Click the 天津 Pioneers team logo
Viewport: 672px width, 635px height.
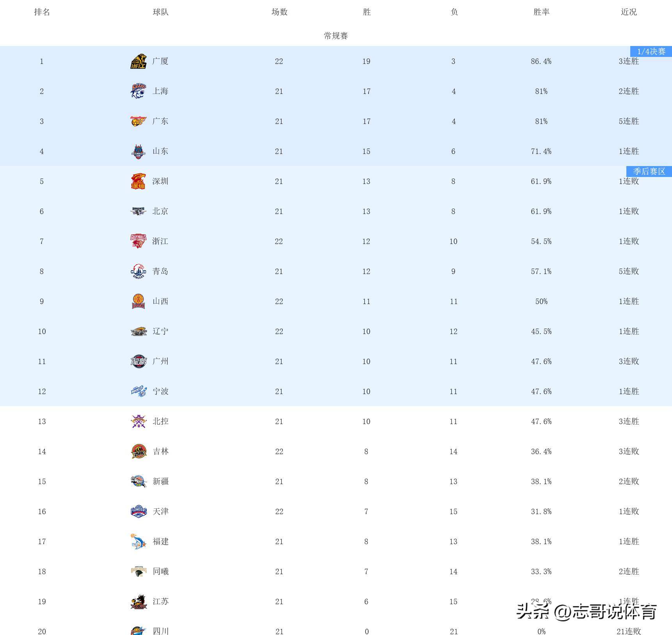(x=138, y=511)
